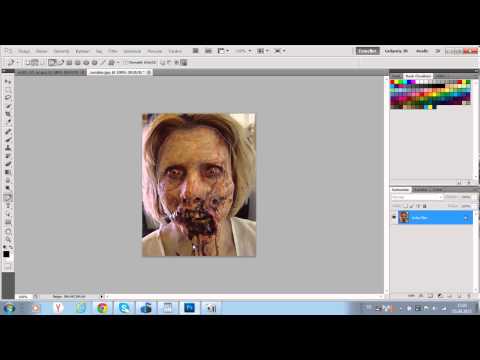
Task: Switch to the inactive first document tab
Action: click(50, 72)
